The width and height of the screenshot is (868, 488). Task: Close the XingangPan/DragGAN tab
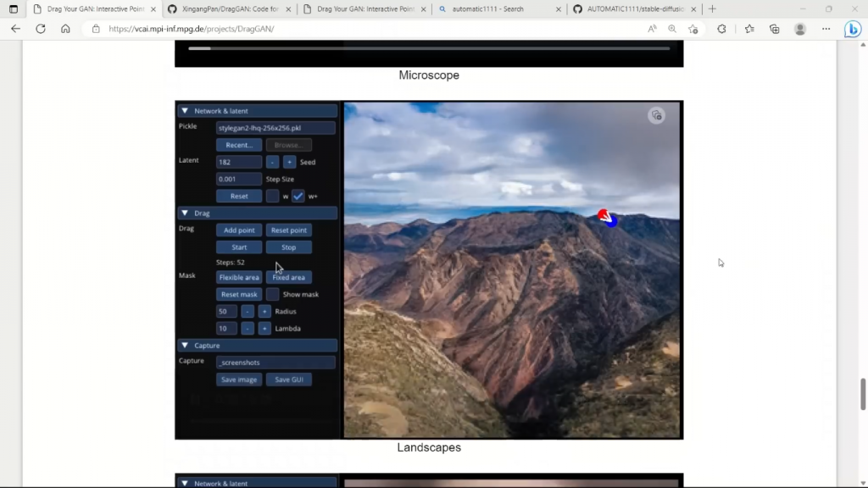coord(288,8)
